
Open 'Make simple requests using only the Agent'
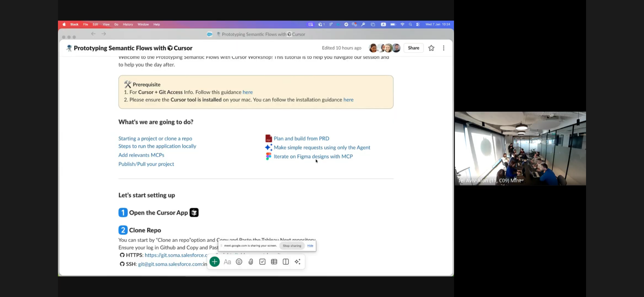[322, 147]
